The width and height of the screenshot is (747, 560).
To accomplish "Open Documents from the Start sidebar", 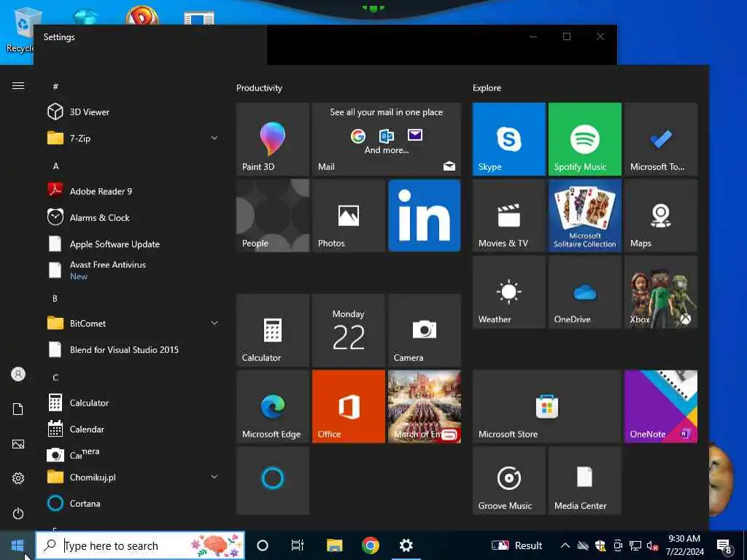I will coord(18,409).
